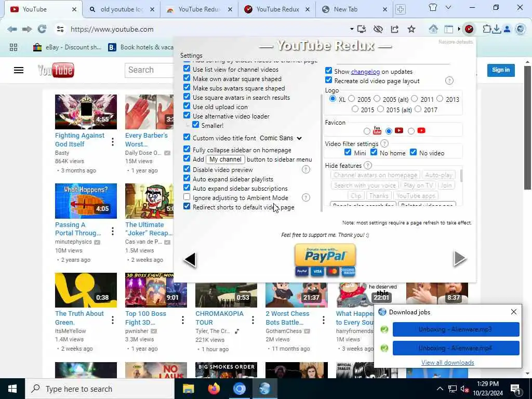532x399 pixels.
Task: Open help for Ignore adjusting to Ambient Mode
Action: point(305,197)
